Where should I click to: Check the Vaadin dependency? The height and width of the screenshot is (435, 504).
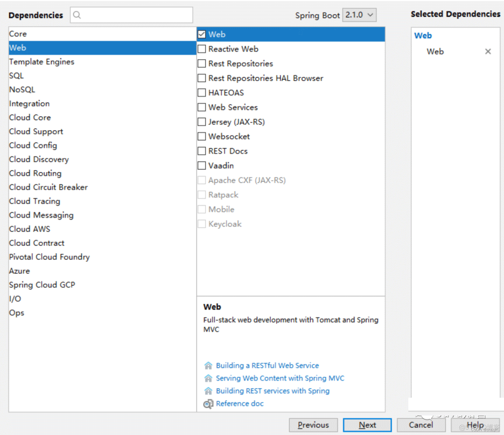pyautogui.click(x=202, y=166)
